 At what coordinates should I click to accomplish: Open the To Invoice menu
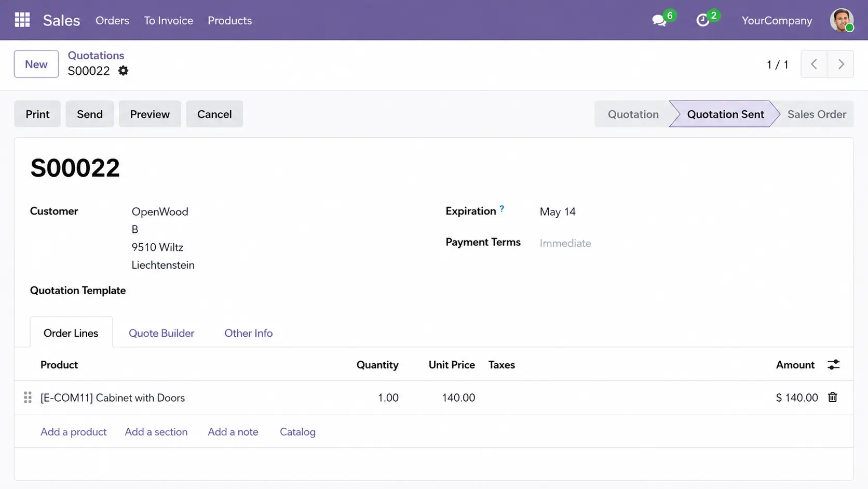click(168, 20)
